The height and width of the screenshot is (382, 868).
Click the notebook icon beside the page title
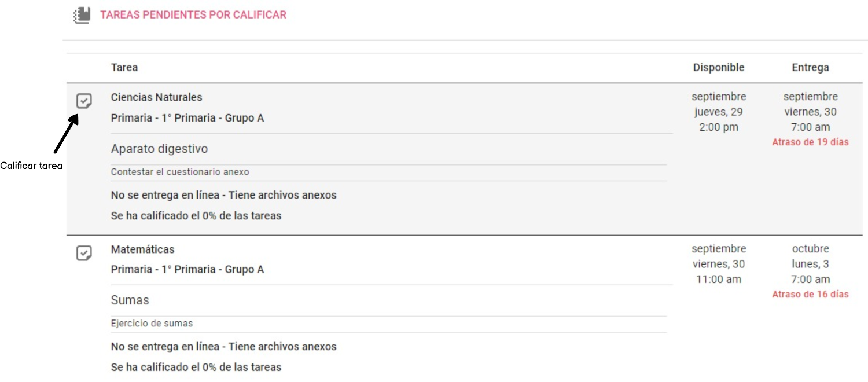[82, 15]
